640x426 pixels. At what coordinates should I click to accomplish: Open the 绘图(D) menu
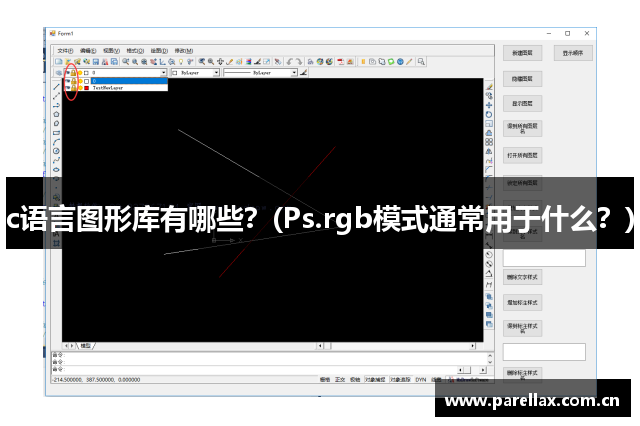click(159, 51)
